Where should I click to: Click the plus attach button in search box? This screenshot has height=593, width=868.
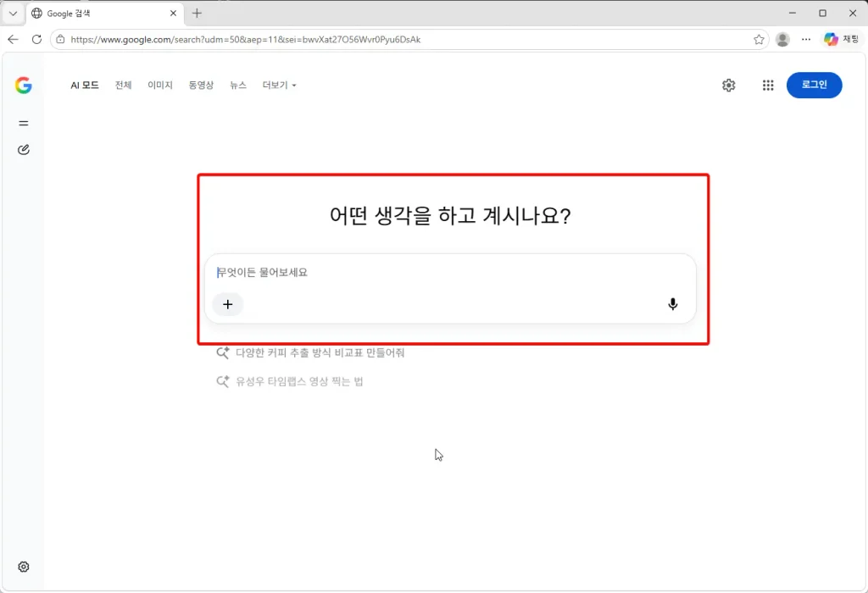pos(227,304)
